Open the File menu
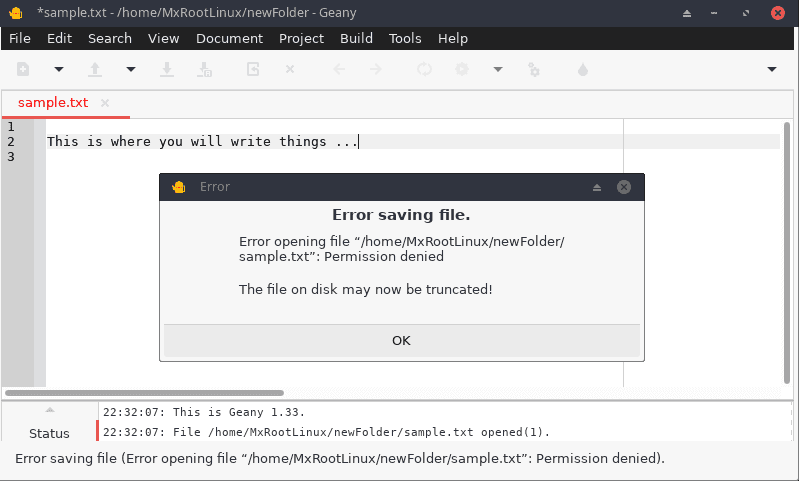The width and height of the screenshot is (799, 481). click(x=20, y=38)
